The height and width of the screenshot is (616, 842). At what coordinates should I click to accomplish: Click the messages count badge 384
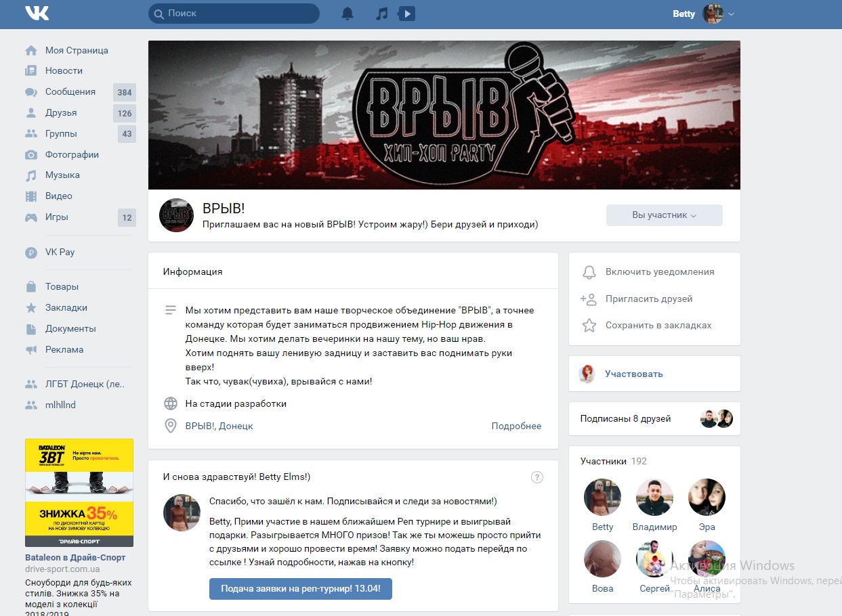(x=125, y=92)
